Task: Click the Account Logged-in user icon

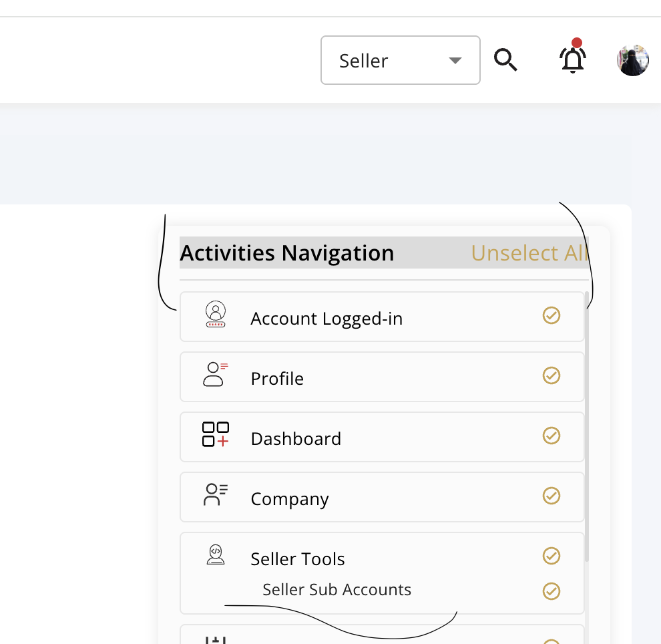Action: click(x=216, y=314)
